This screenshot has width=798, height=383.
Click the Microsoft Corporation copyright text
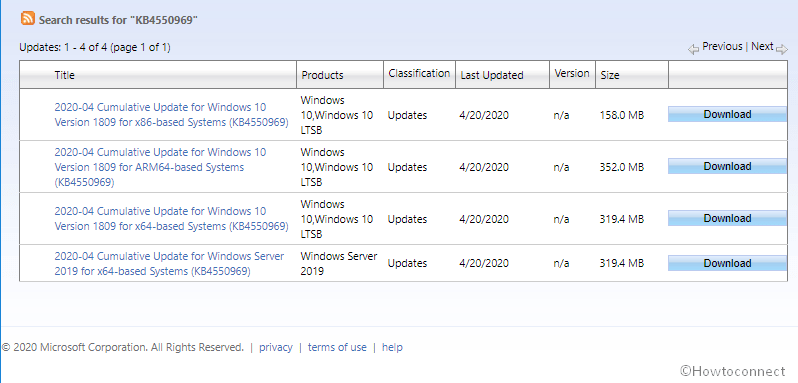(x=123, y=347)
